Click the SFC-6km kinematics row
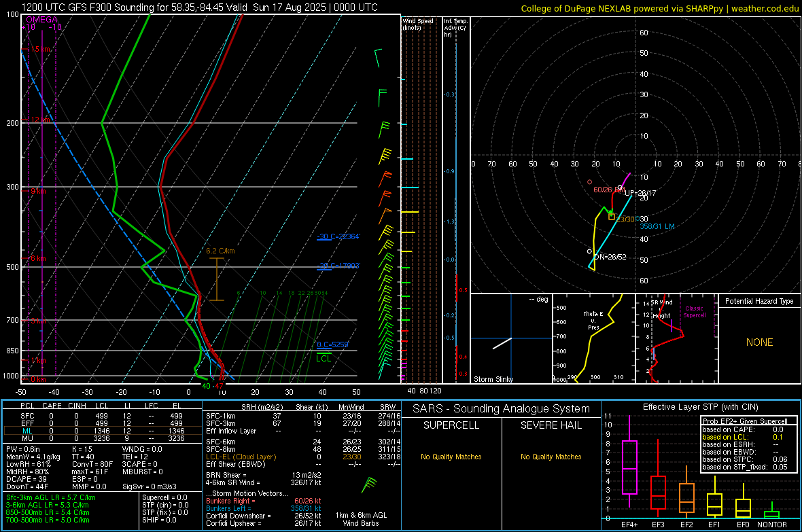The image size is (802, 532). 303,442
